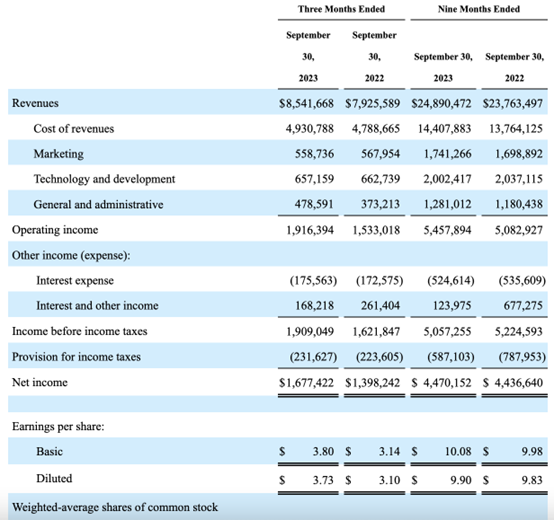Viewport: 554px width, 520px height.
Task: Click Interest and other income label
Action: pyautogui.click(x=97, y=306)
